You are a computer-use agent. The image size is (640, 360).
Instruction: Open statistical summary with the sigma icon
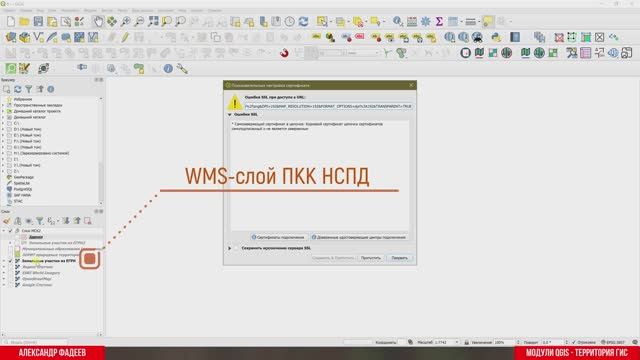pyautogui.click(x=439, y=22)
